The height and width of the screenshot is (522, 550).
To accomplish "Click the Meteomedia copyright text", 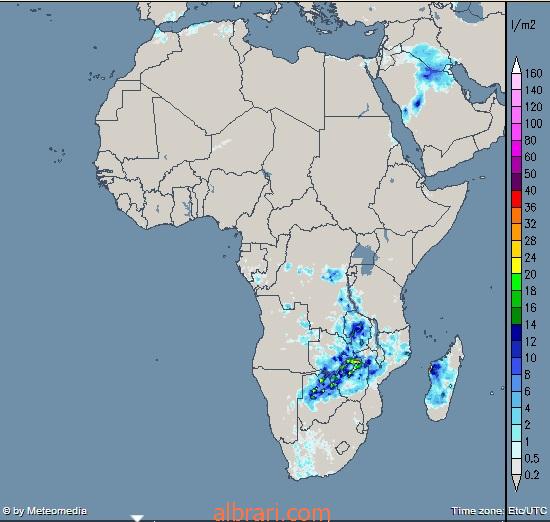I will [45, 510].
